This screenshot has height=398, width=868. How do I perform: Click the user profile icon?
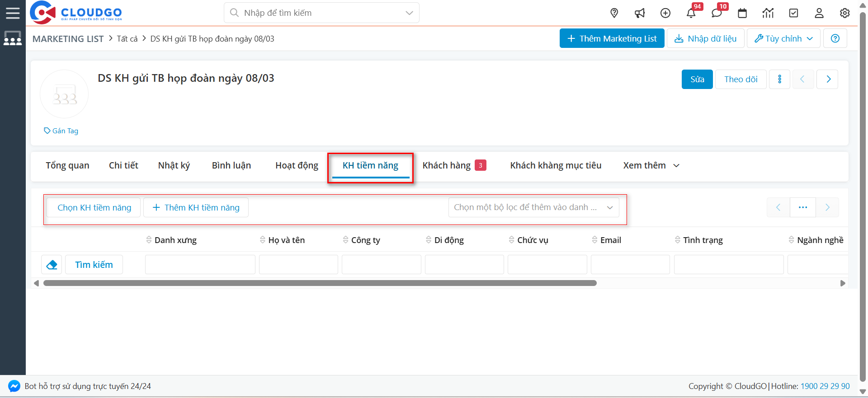tap(819, 13)
